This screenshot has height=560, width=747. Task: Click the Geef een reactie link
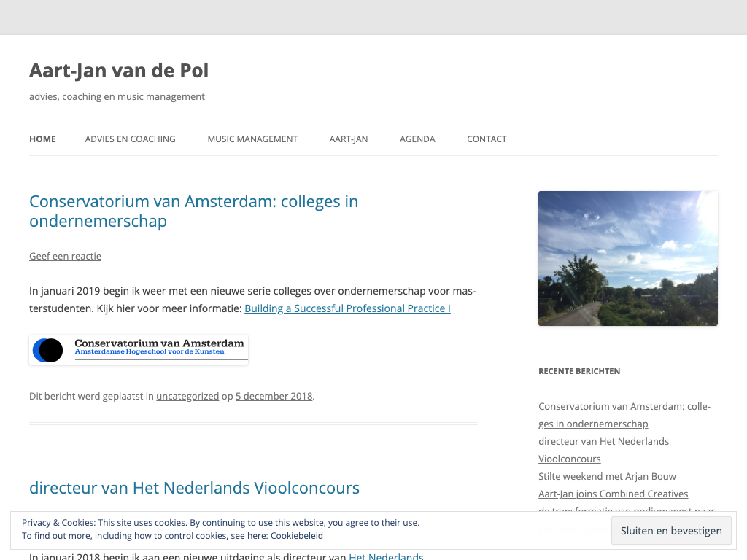[65, 256]
